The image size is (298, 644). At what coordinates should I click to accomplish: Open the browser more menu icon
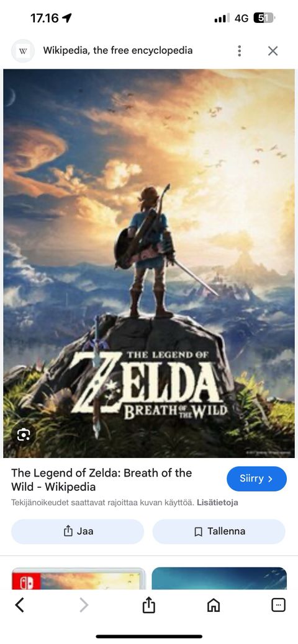(x=278, y=604)
